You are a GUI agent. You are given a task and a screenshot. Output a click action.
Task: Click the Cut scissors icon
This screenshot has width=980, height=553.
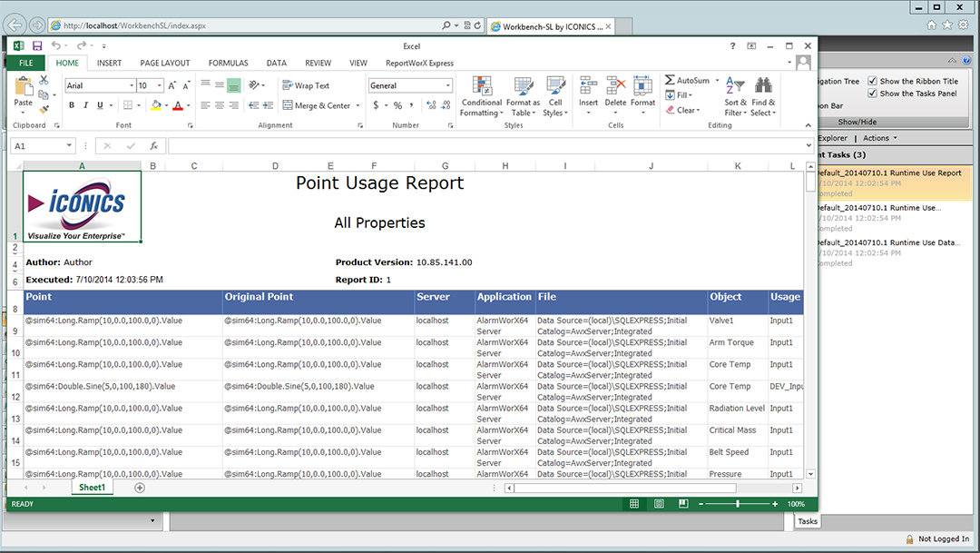44,81
